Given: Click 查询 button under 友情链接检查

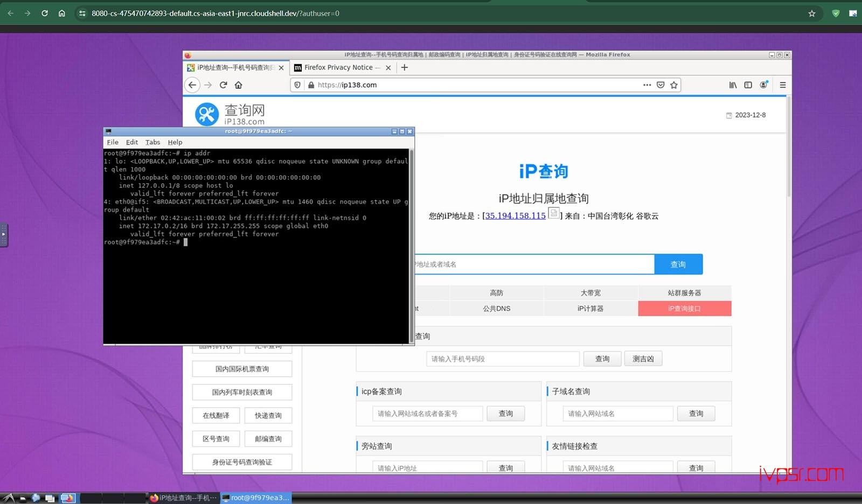Looking at the screenshot, I should coord(696,467).
